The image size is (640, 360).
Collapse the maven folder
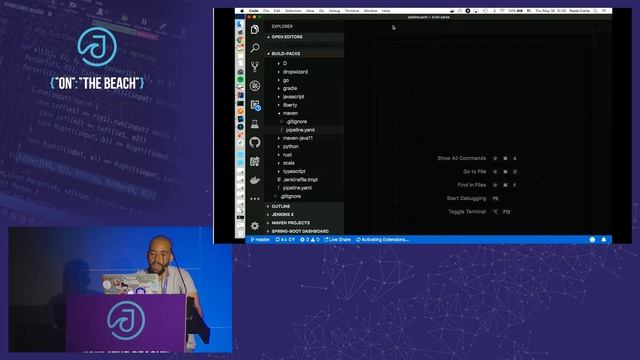pyautogui.click(x=305, y=113)
